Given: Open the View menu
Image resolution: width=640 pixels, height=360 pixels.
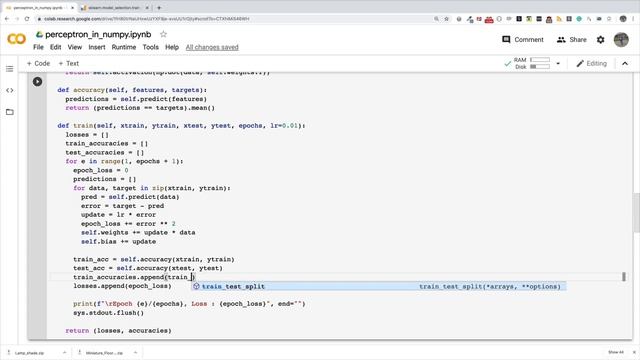Looking at the screenshot, I should click(75, 47).
